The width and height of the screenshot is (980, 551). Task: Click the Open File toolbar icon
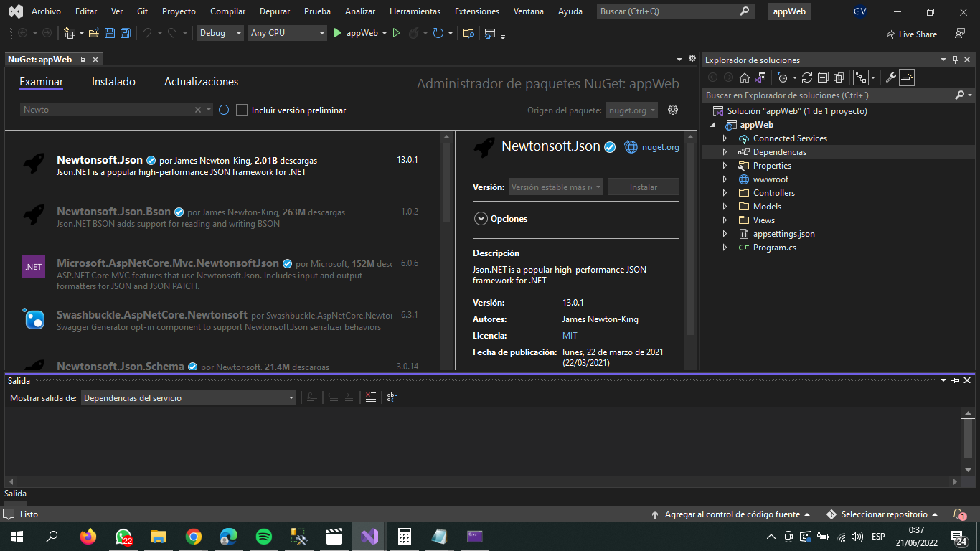94,33
